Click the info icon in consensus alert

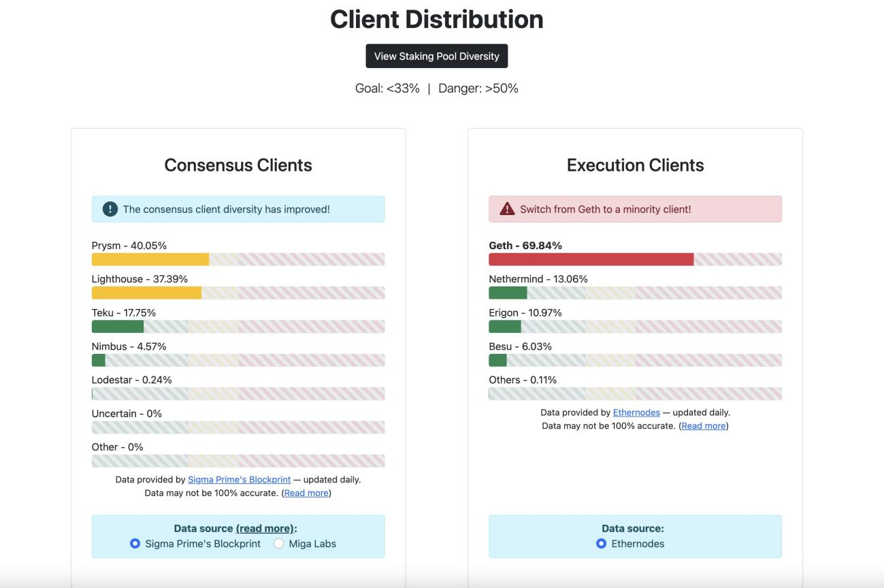coord(110,210)
